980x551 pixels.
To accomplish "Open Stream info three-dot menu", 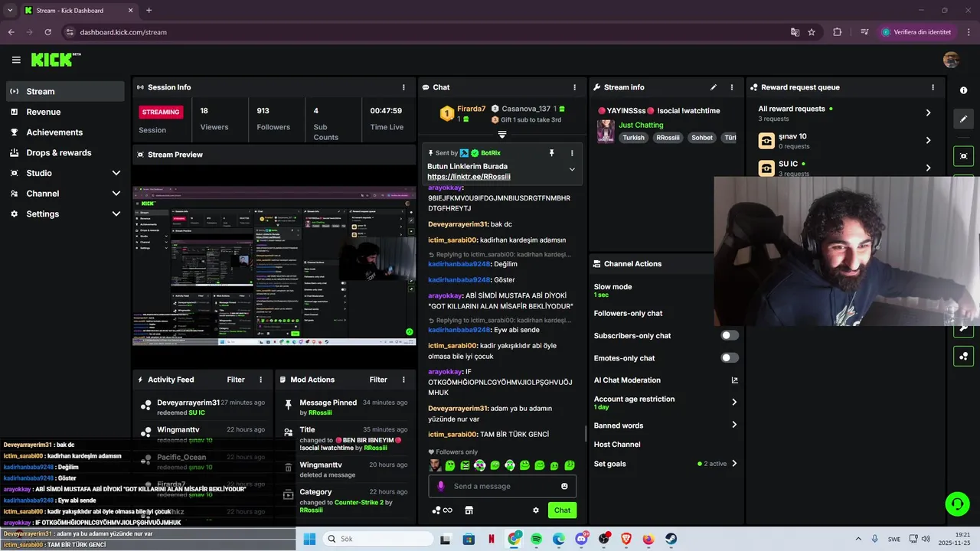I will point(731,87).
